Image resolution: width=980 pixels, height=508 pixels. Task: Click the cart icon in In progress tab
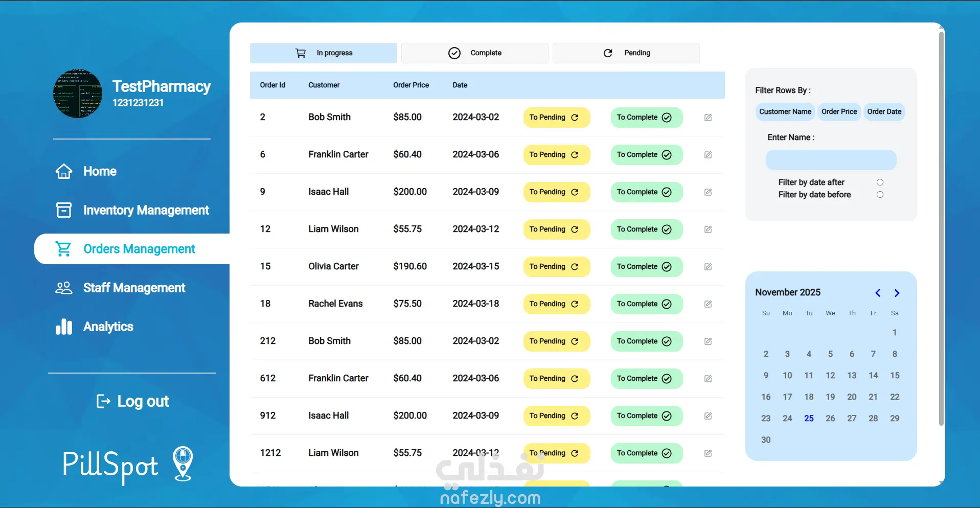click(x=301, y=53)
